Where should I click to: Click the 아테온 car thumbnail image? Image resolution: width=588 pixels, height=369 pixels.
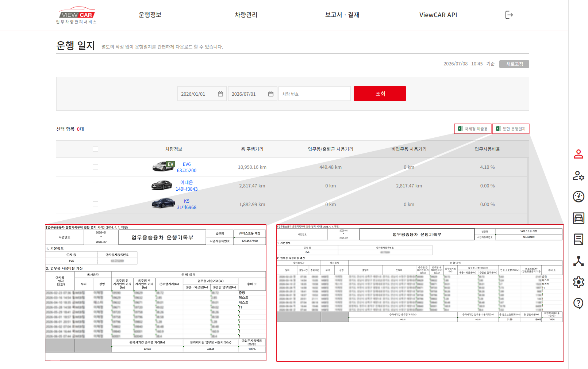(x=162, y=185)
